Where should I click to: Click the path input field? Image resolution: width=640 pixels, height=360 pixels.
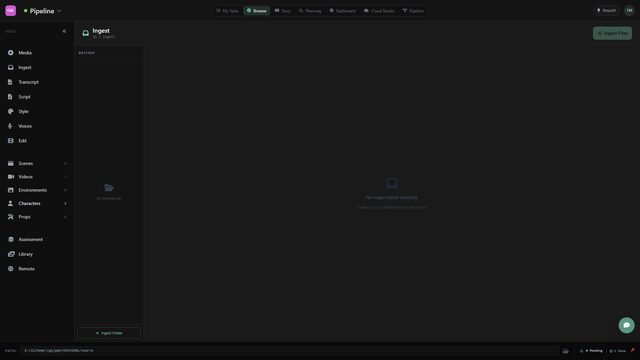[x=289, y=351]
